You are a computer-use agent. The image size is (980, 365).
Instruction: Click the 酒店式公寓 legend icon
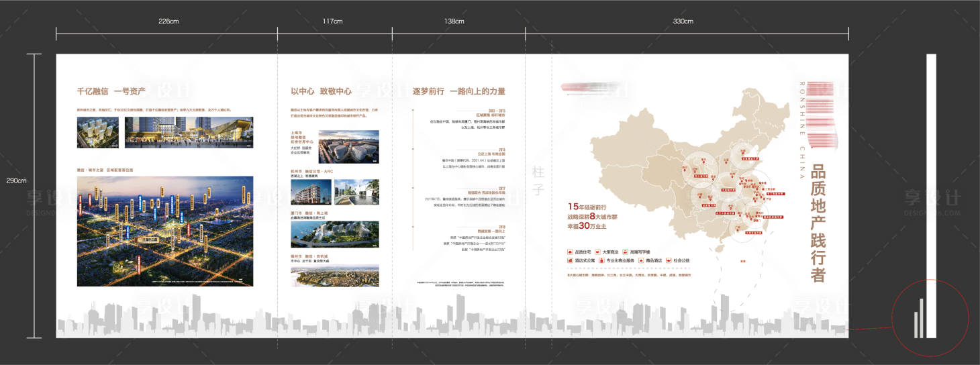click(x=571, y=260)
